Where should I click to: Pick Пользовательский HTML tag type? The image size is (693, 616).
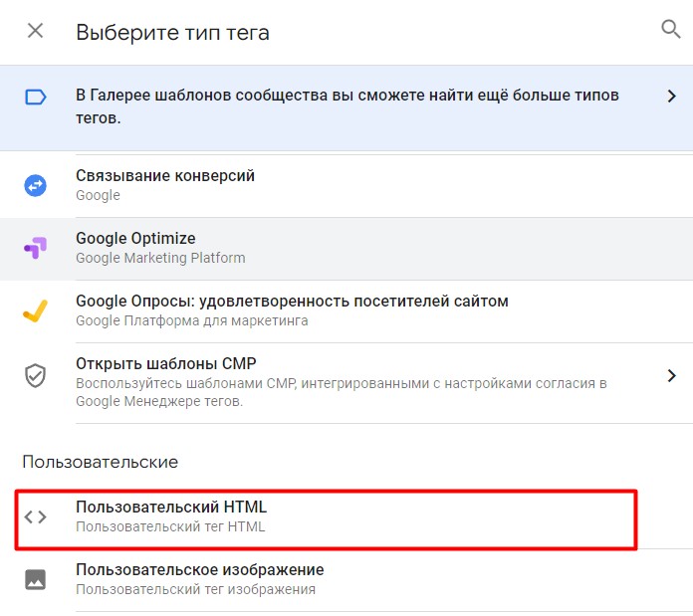171,508
